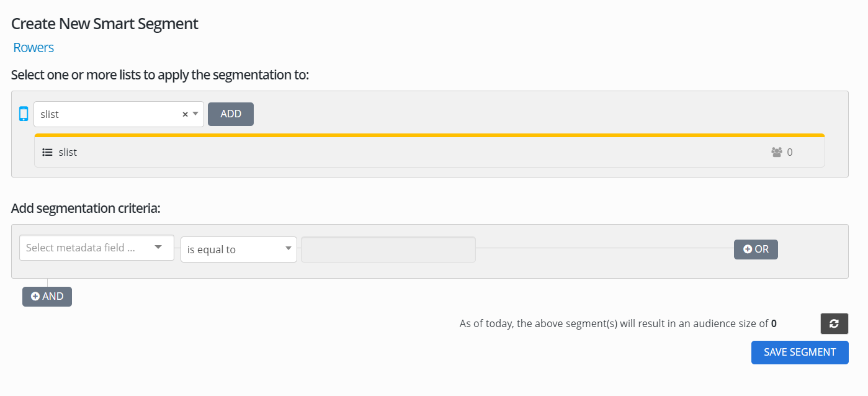
Task: Select the slist row in the lists panel
Action: [248, 151]
